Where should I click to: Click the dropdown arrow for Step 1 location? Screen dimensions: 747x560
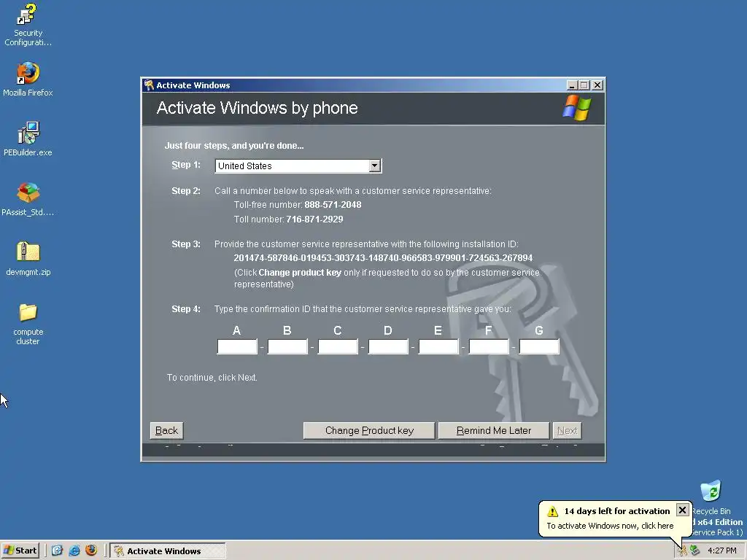point(375,166)
